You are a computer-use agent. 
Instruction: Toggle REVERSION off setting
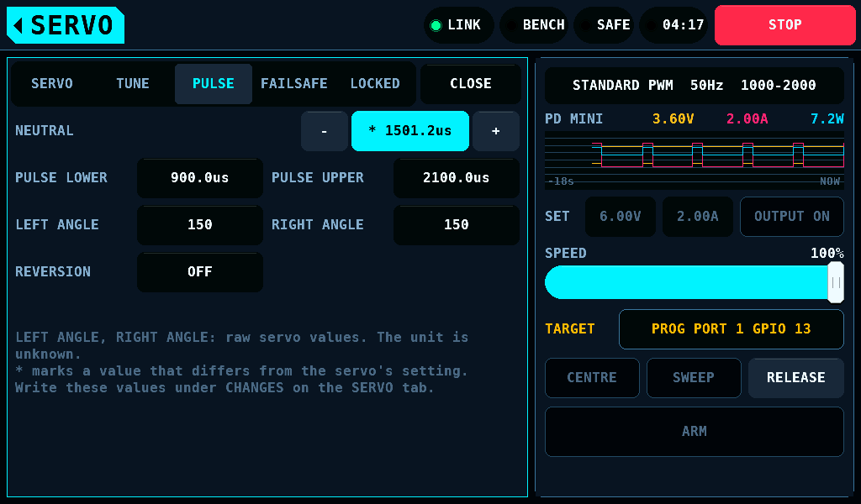tap(200, 272)
